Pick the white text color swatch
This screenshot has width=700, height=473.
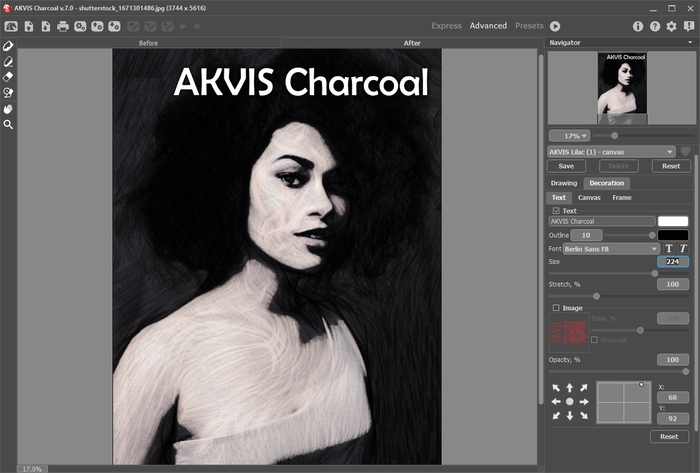tap(673, 221)
